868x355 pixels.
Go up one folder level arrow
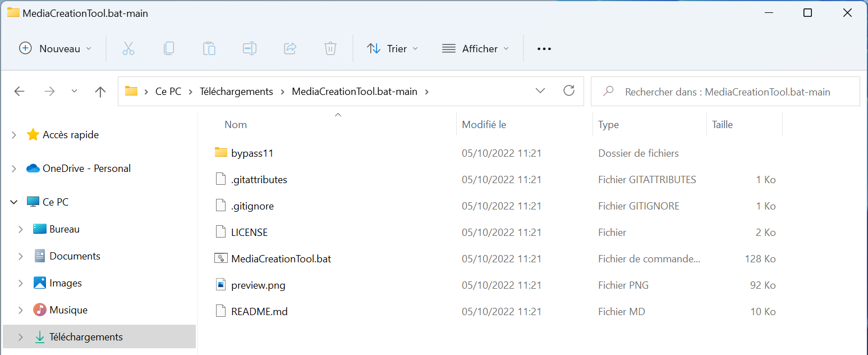click(100, 92)
